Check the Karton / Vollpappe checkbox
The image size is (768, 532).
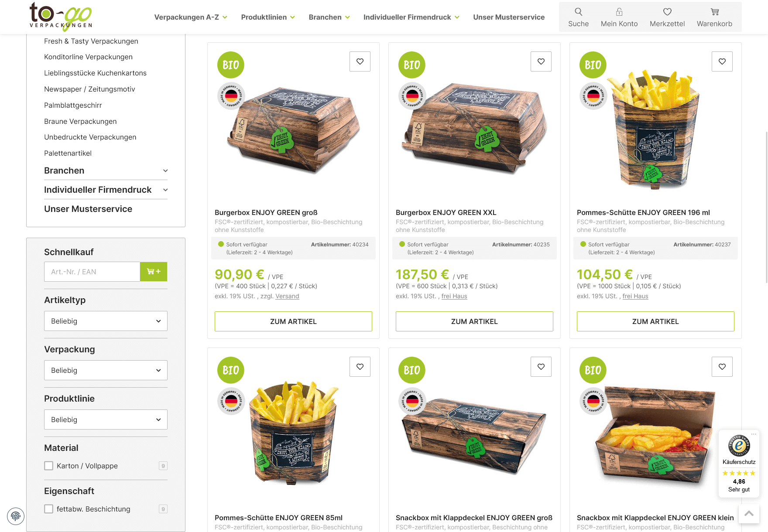coord(49,466)
